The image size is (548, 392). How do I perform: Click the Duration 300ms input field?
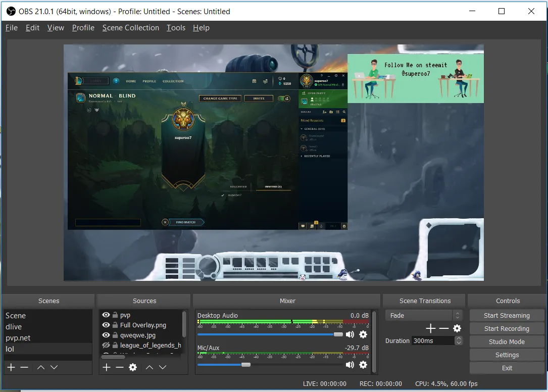[x=433, y=340]
